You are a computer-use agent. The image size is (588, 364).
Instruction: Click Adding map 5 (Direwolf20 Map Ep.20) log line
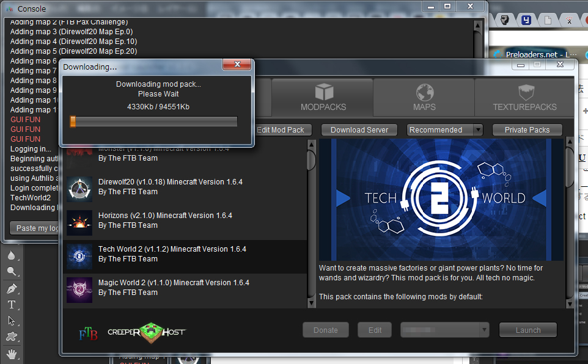pos(73,51)
